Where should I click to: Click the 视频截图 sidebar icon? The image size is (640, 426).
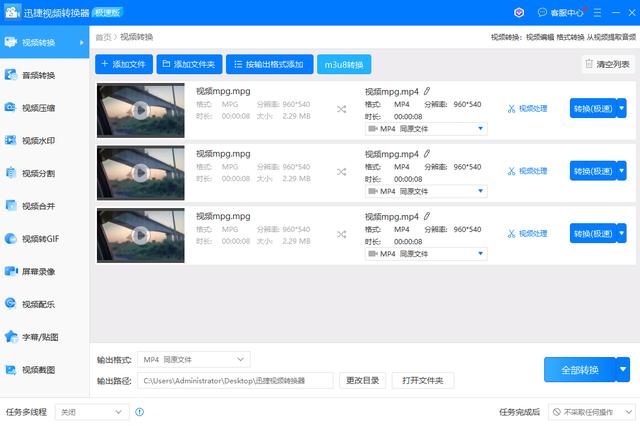click(x=11, y=370)
